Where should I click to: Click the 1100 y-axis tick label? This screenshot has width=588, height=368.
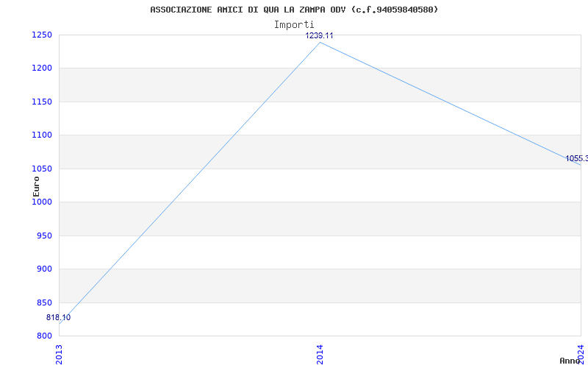[42, 135]
